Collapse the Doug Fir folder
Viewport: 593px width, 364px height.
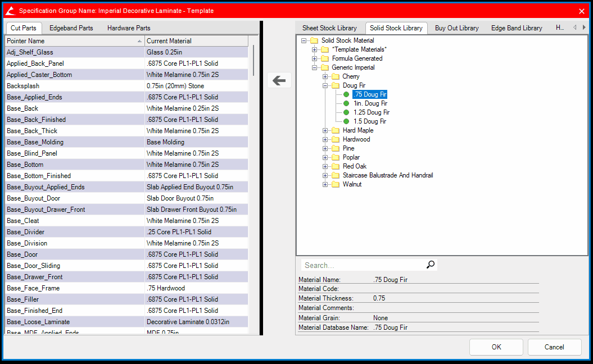click(x=326, y=85)
